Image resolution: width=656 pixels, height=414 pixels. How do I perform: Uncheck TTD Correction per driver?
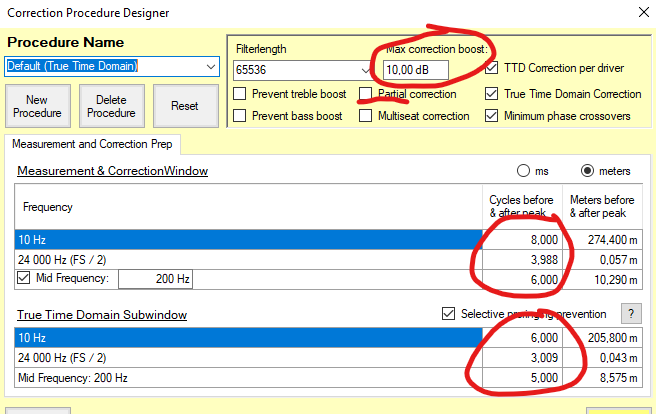tap(492, 68)
